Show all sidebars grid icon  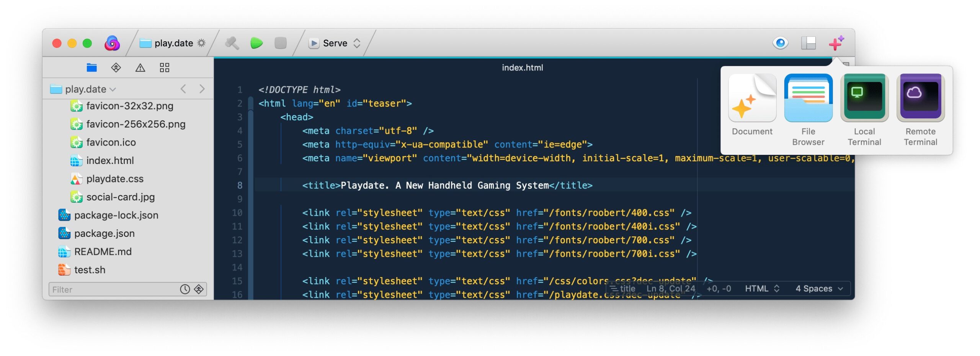164,68
